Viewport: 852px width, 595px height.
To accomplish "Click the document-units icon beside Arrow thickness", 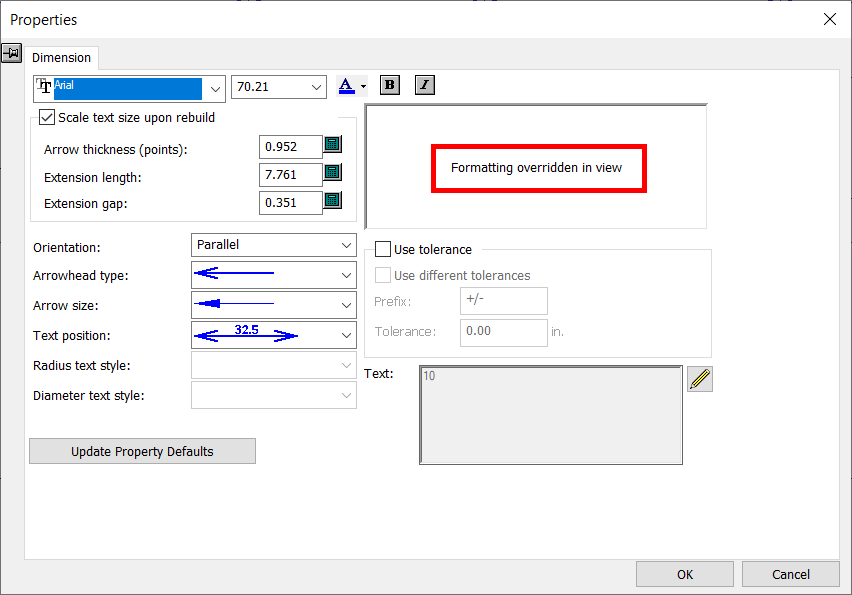I will pyautogui.click(x=331, y=144).
